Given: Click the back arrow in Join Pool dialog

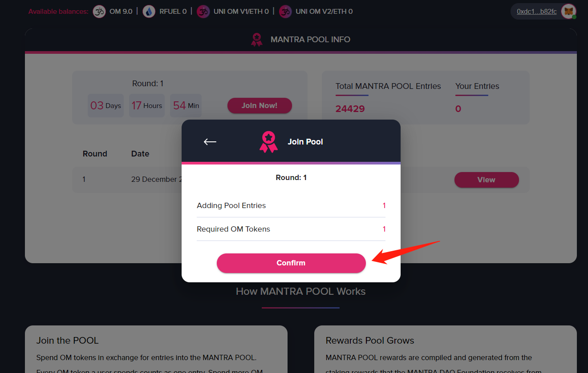Looking at the screenshot, I should tap(210, 142).
